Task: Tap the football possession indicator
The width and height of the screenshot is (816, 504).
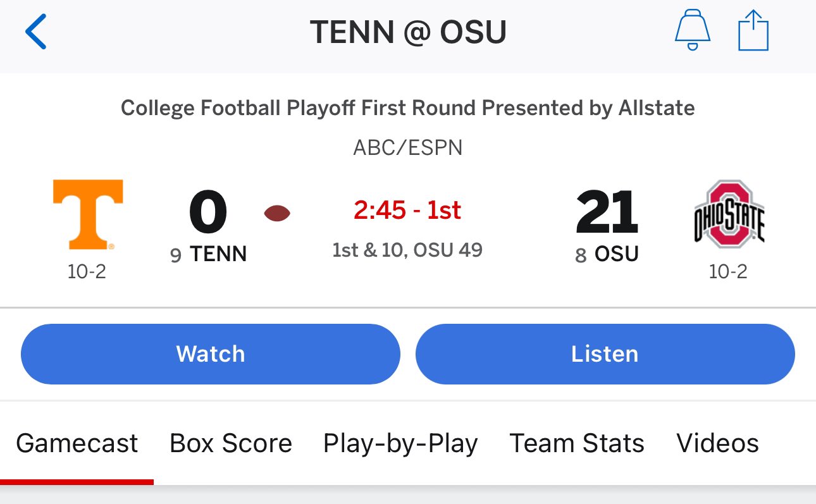Action: pyautogui.click(x=277, y=214)
